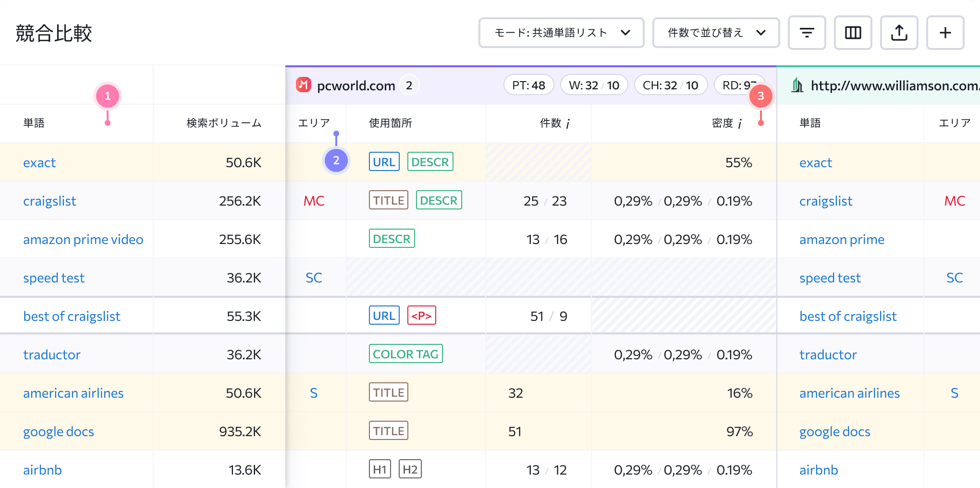The width and height of the screenshot is (980, 488).
Task: Open 'airbnb' link in williamson column
Action: pyautogui.click(x=819, y=470)
